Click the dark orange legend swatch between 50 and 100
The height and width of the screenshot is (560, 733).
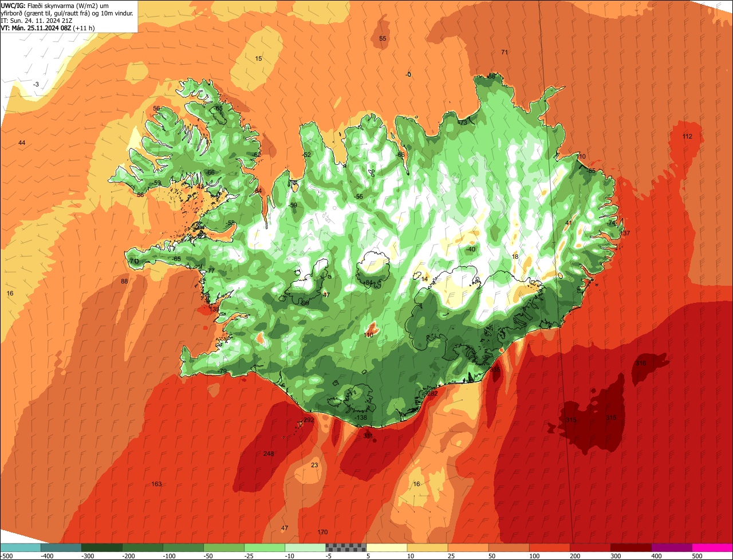[509, 547]
